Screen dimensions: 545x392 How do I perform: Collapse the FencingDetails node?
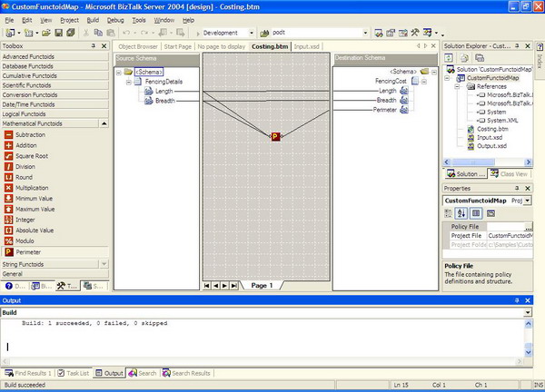pos(129,82)
